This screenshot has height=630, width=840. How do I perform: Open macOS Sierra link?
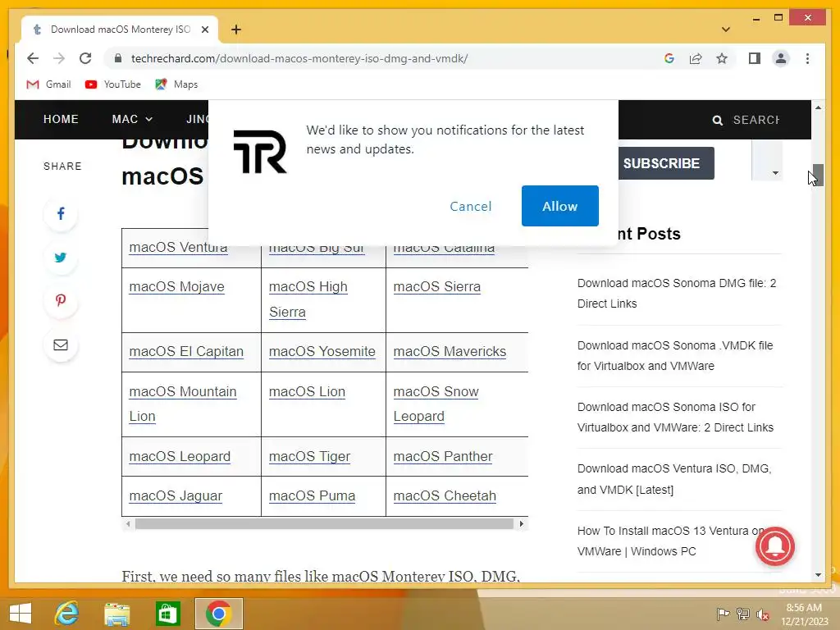tap(436, 287)
